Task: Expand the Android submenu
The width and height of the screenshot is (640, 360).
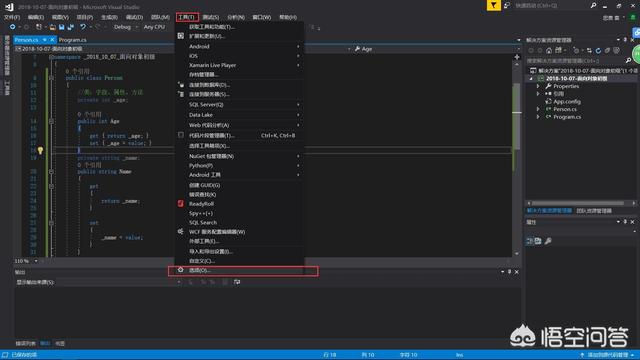Action: coord(240,47)
